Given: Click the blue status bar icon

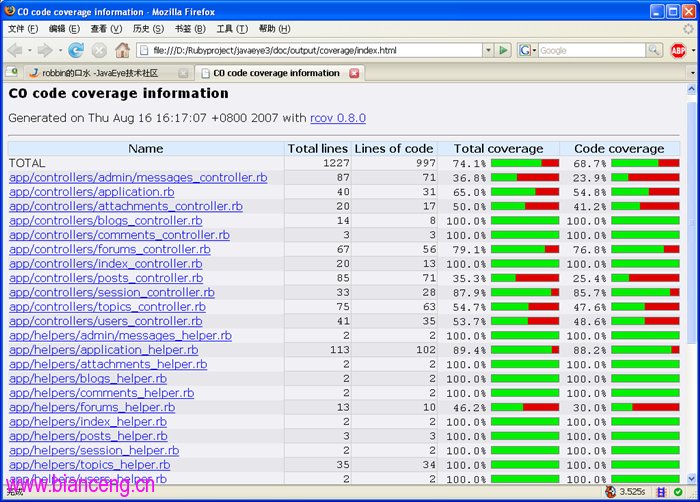Looking at the screenshot, I should click(x=661, y=492).
